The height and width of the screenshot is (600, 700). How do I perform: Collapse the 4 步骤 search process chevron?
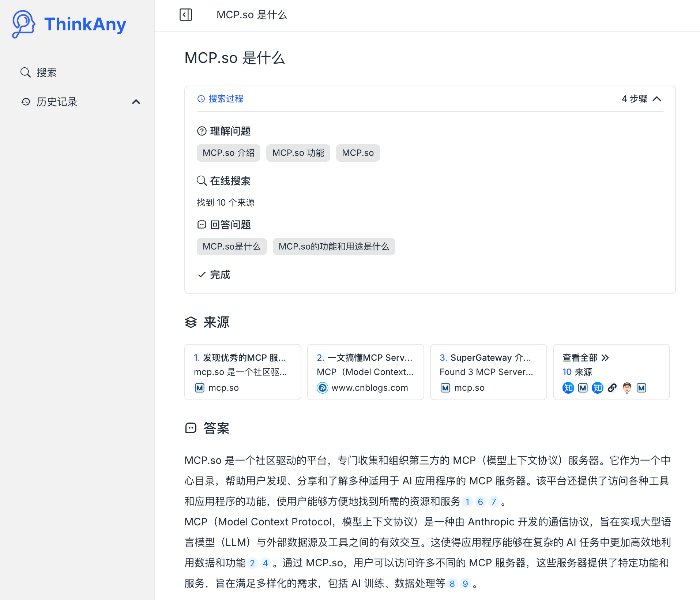(x=657, y=99)
